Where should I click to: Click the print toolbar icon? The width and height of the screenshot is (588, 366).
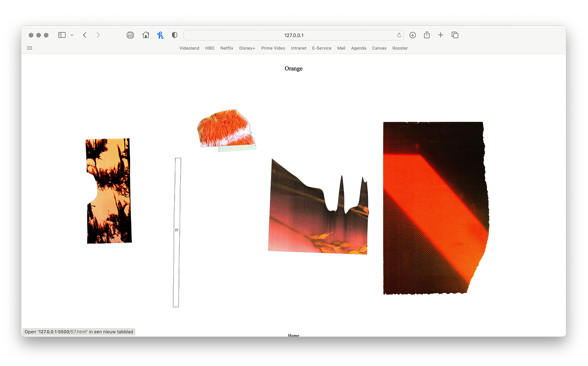(x=130, y=35)
